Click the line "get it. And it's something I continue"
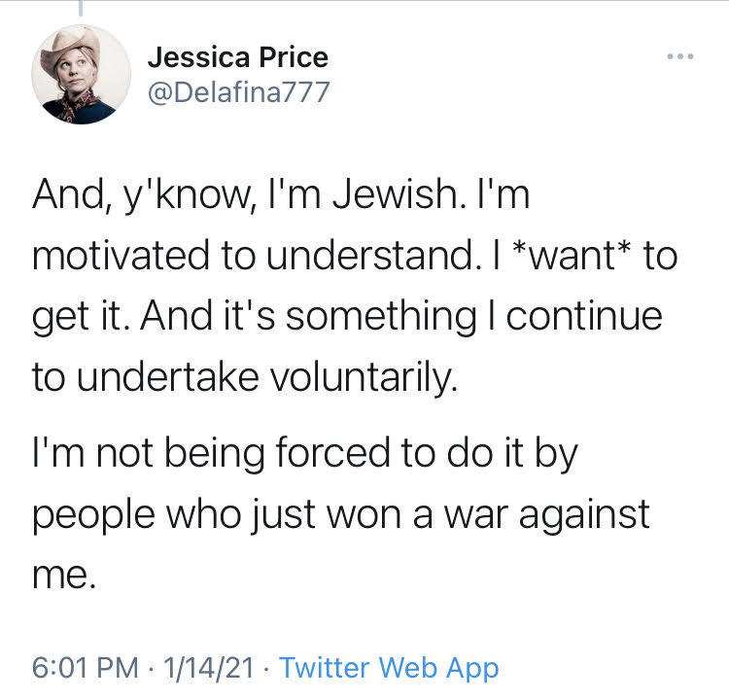This screenshot has width=729, height=700. coord(346,318)
